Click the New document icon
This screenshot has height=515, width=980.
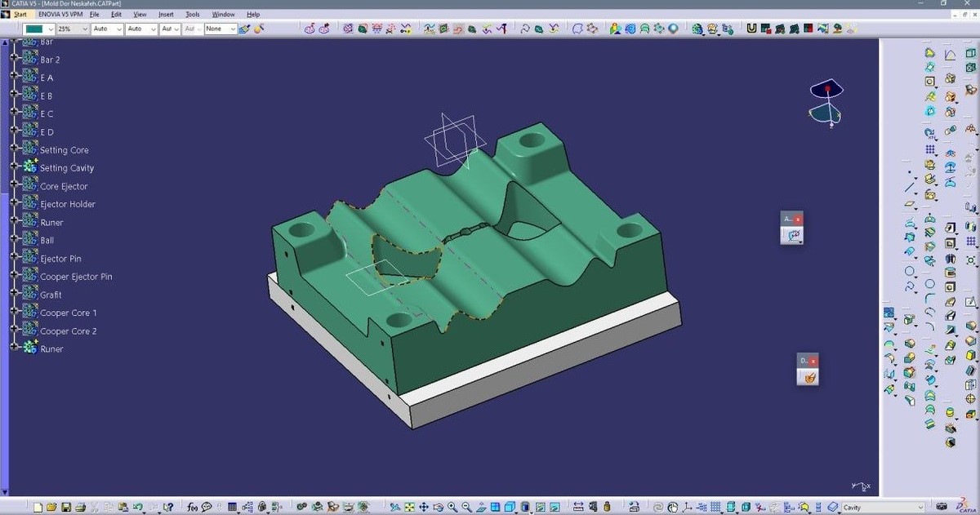(x=38, y=507)
